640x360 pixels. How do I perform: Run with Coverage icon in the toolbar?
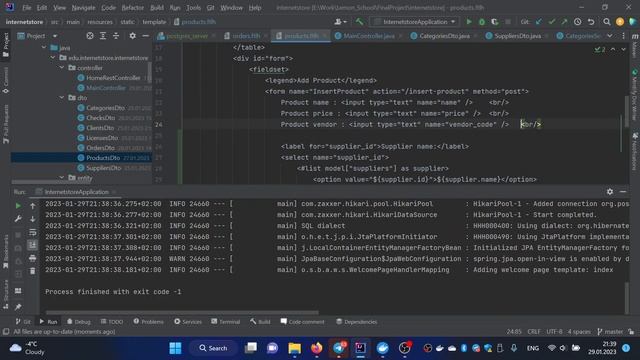(495, 22)
